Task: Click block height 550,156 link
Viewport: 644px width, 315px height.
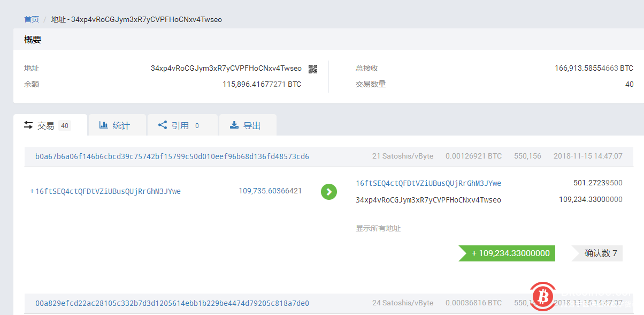Action: 527,156
